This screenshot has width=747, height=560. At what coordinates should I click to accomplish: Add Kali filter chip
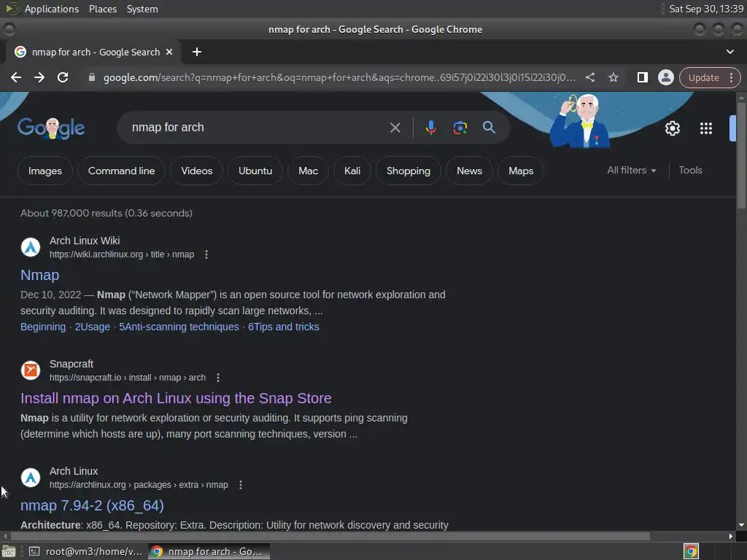pyautogui.click(x=352, y=171)
